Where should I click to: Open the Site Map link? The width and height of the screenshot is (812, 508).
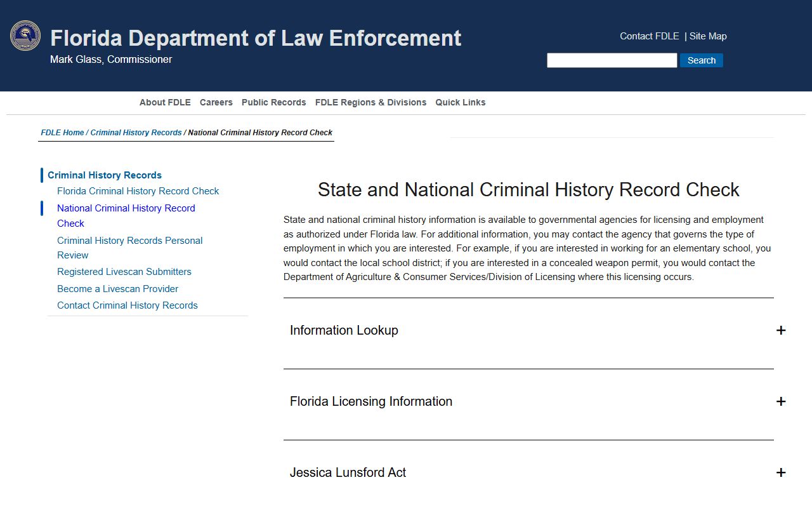click(708, 36)
